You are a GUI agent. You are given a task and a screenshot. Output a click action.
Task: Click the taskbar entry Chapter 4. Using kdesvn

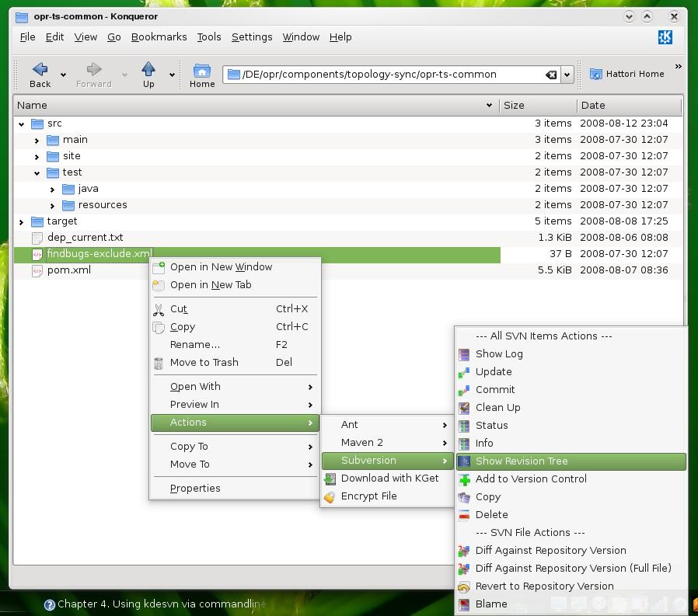tap(155, 604)
